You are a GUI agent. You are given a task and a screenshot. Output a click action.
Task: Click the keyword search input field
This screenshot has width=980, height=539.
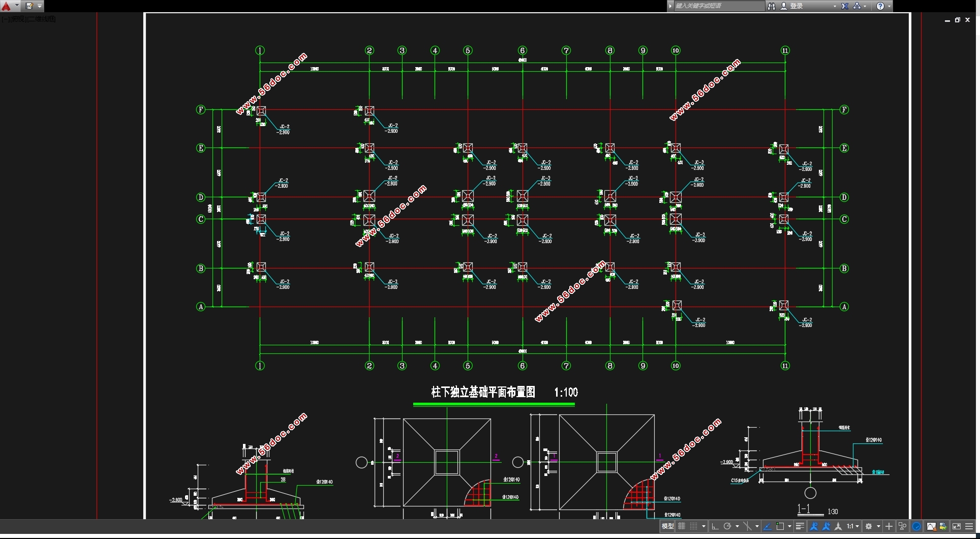point(719,6)
